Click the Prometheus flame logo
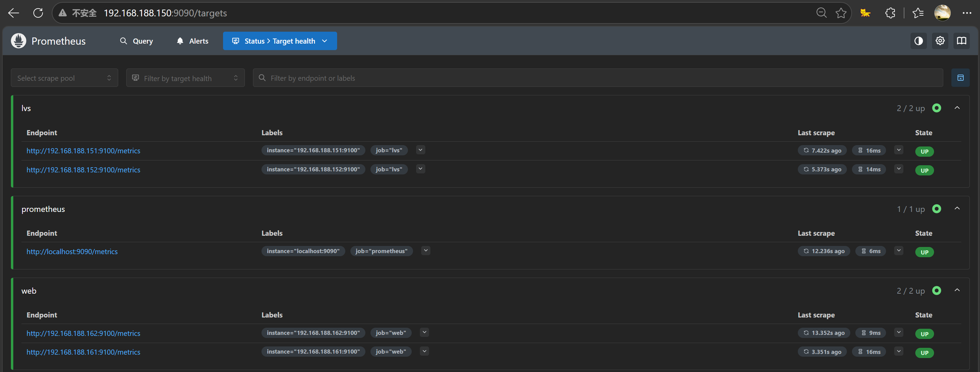This screenshot has width=980, height=372. click(19, 41)
